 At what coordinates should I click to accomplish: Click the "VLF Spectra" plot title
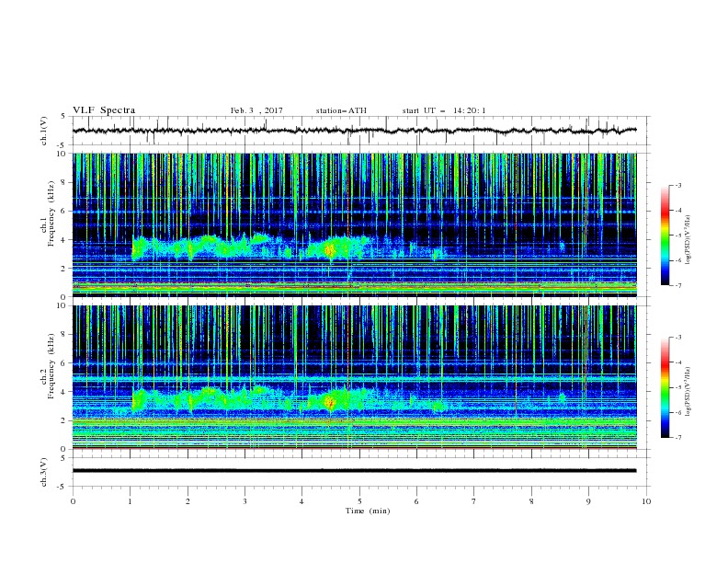click(x=104, y=110)
